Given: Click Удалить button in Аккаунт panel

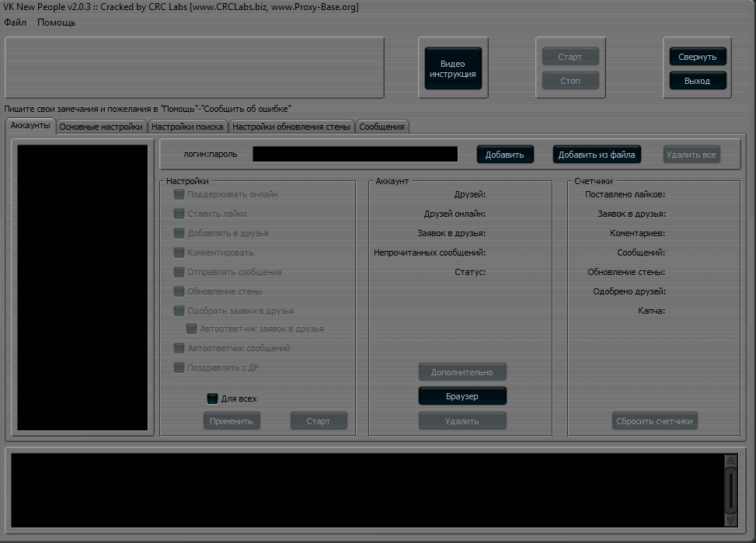Looking at the screenshot, I should point(462,421).
